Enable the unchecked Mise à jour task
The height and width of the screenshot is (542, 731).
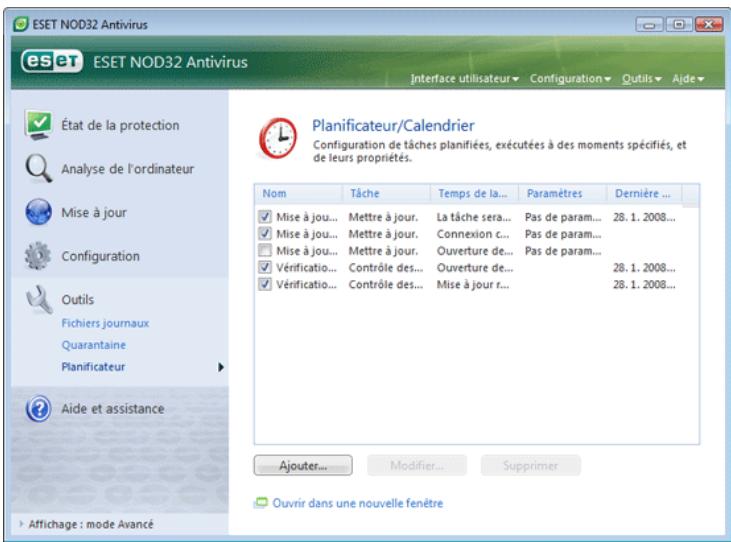(265, 251)
